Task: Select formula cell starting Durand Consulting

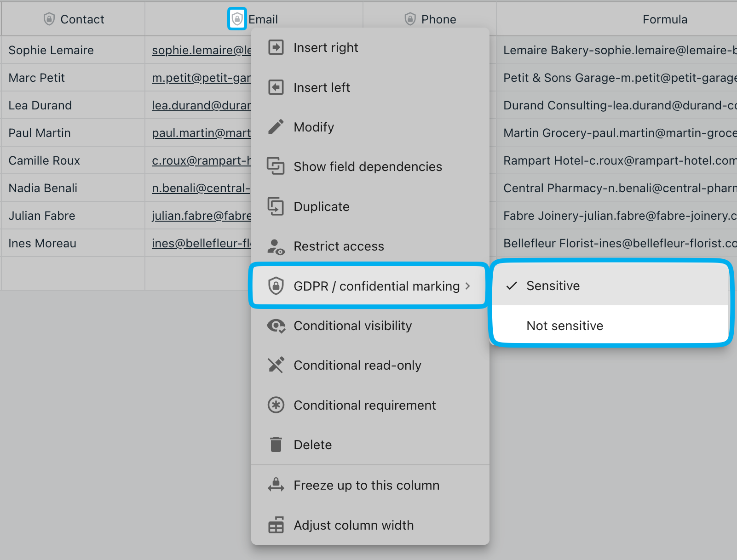Action: (x=616, y=105)
